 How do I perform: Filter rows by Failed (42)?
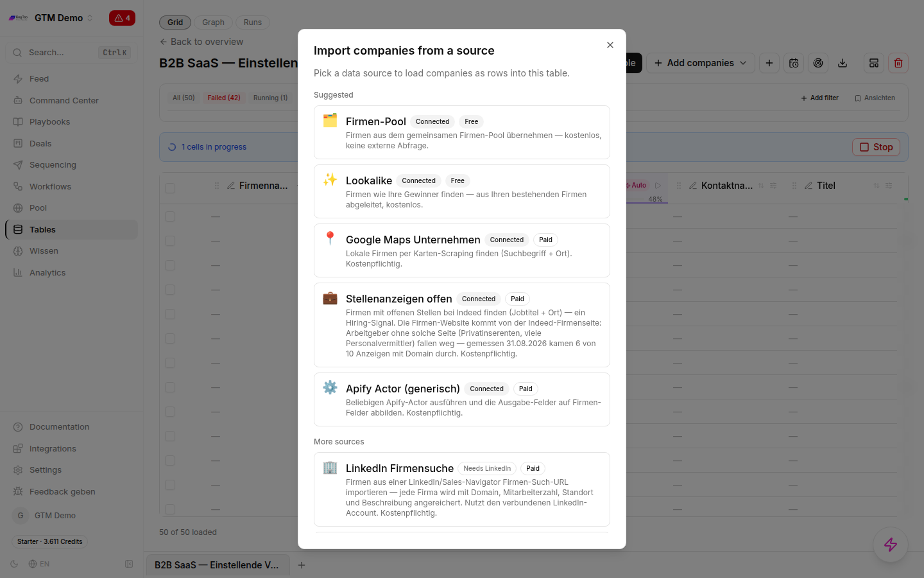point(224,98)
